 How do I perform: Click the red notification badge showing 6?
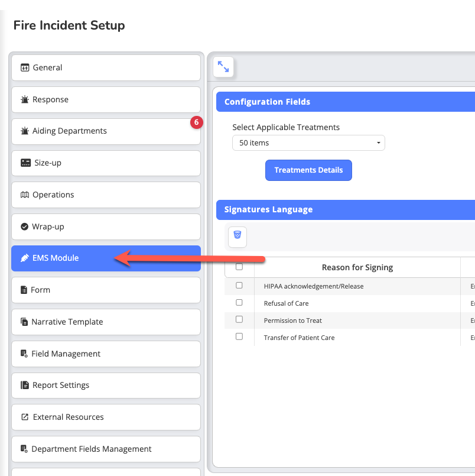(x=197, y=122)
